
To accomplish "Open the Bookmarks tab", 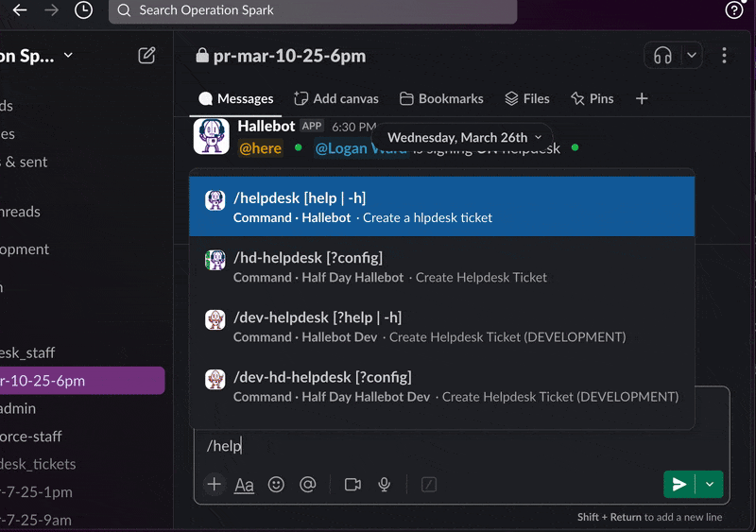I will click(x=441, y=99).
